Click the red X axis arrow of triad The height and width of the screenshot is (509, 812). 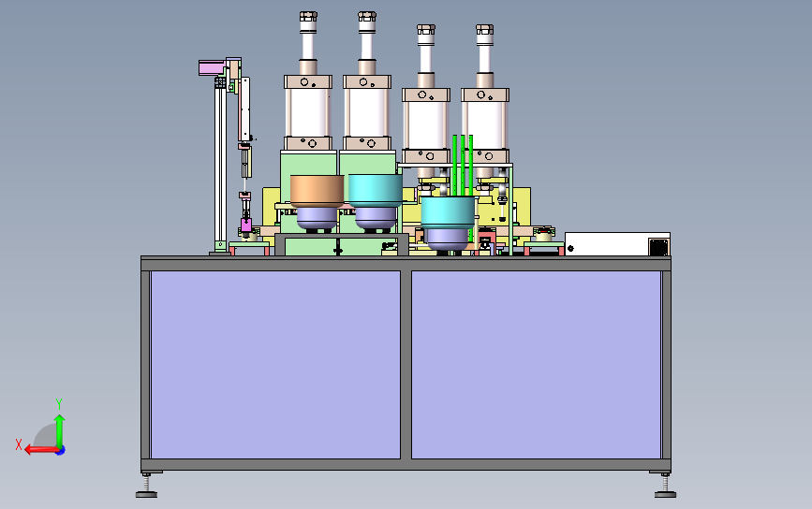click(41, 449)
